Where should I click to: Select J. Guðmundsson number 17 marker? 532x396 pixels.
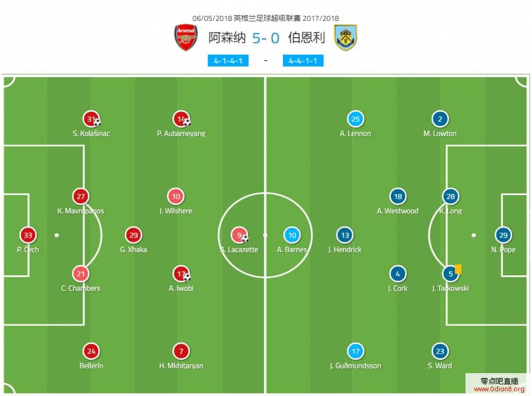tap(355, 351)
